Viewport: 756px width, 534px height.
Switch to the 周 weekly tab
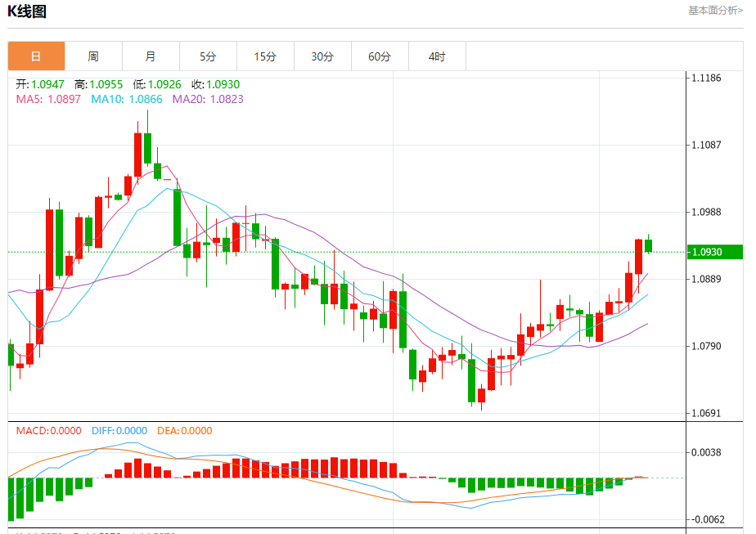93,56
